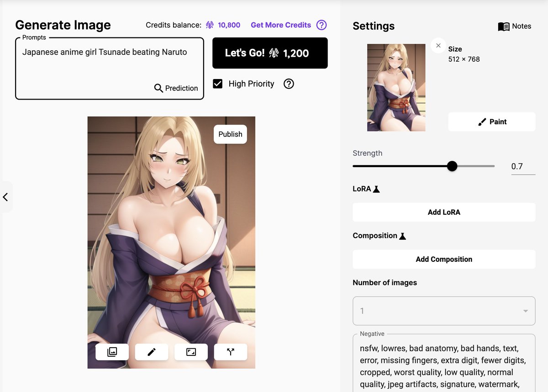
Task: Select the reference thumbnail in Settings
Action: point(396,88)
